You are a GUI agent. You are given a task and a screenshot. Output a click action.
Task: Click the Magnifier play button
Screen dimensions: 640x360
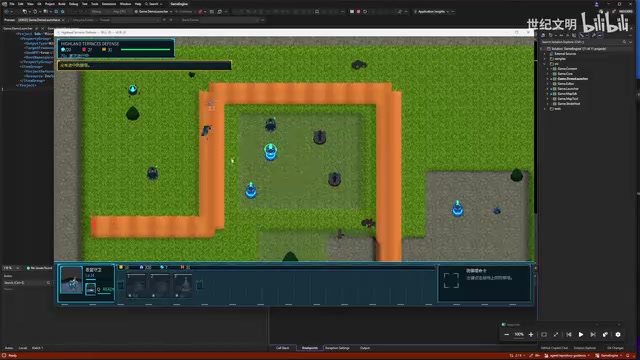click(x=581, y=335)
